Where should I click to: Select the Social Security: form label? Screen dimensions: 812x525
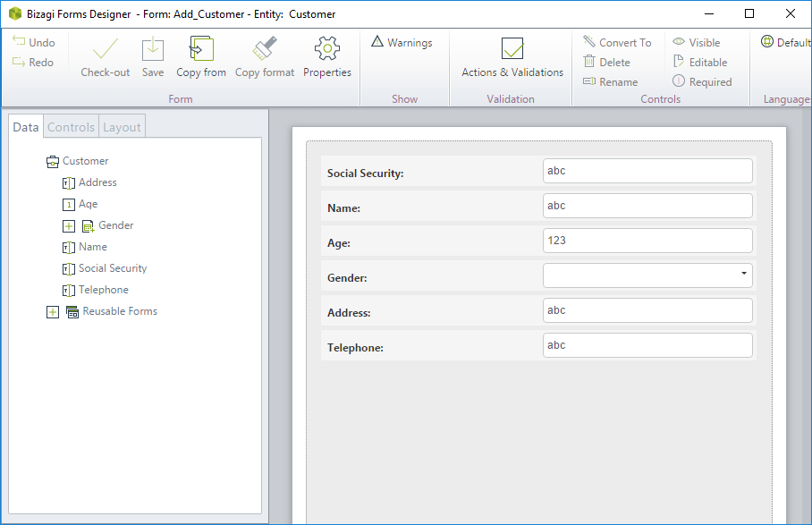tap(365, 174)
